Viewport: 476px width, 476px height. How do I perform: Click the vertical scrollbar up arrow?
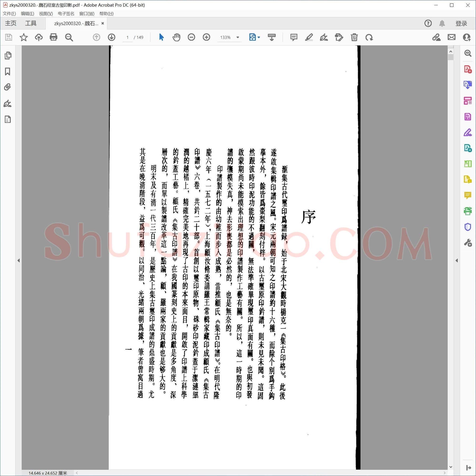point(451,51)
